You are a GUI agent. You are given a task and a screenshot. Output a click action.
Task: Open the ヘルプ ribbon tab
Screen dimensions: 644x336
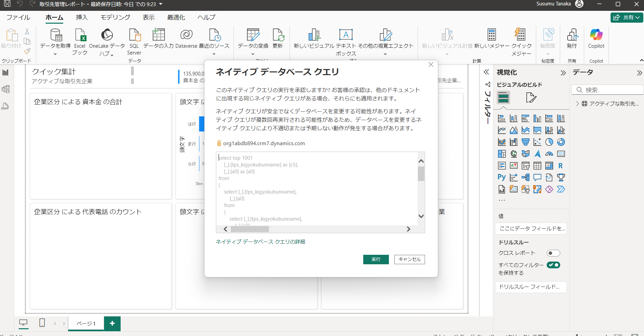point(206,17)
